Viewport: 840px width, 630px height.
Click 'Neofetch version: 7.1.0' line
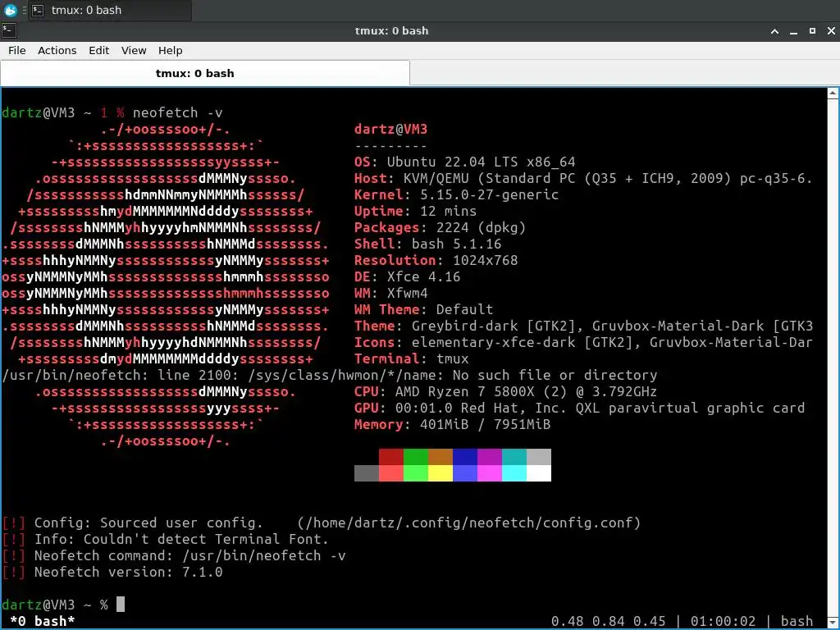point(129,572)
